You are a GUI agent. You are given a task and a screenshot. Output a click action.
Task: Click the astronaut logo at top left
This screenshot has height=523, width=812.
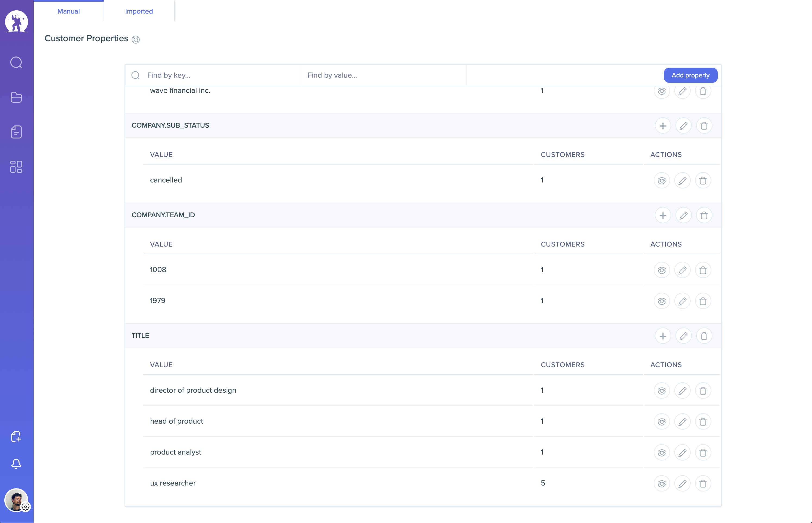coord(16,21)
